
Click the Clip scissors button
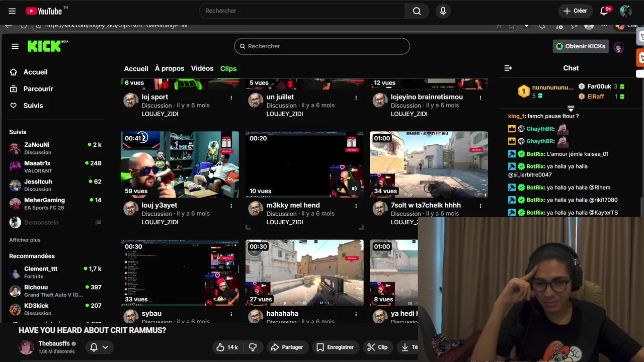tap(377, 347)
